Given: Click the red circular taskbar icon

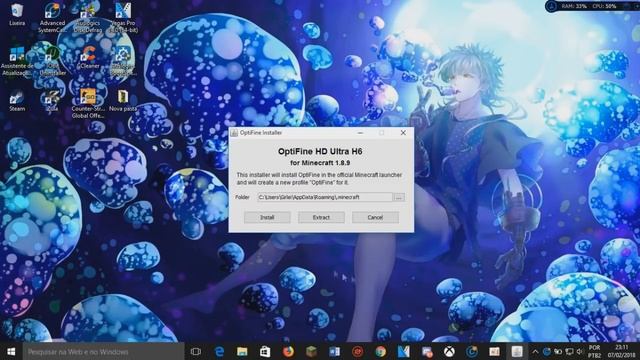Looking at the screenshot, I should (x=358, y=351).
